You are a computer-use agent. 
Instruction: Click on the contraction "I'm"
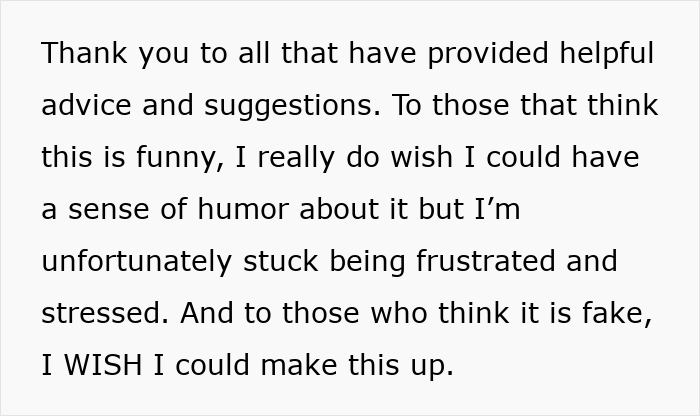tap(497, 209)
